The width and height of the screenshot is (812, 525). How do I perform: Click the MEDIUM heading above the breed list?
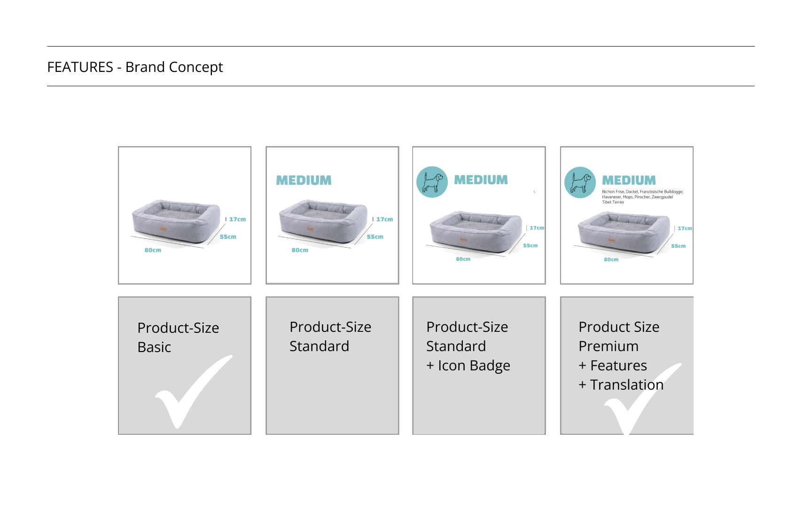point(629,180)
